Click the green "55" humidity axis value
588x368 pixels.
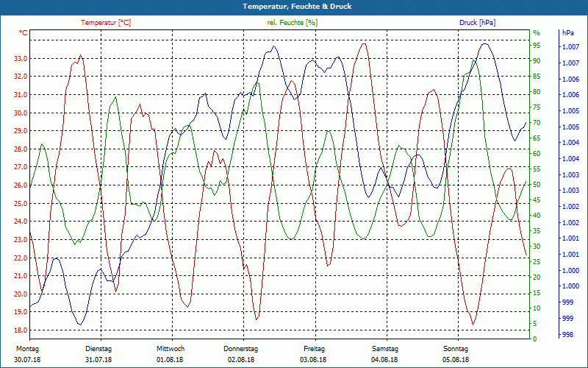coord(537,169)
